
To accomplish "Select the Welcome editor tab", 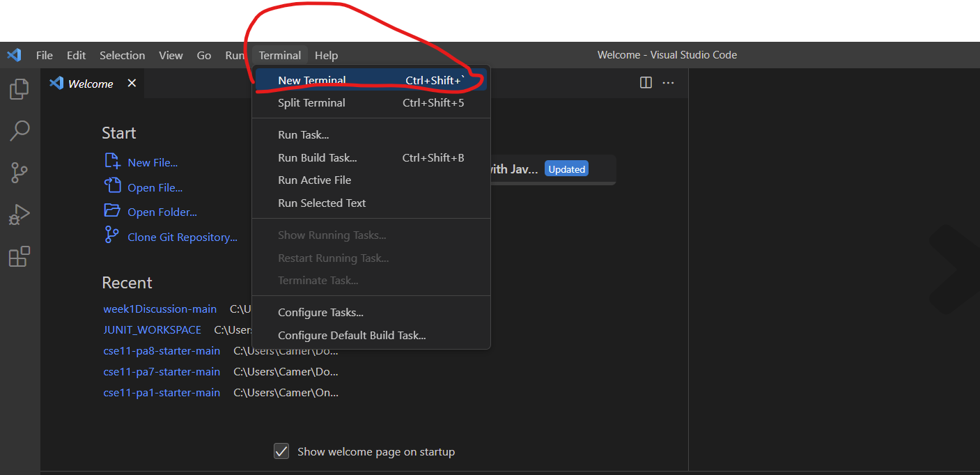I will pos(90,84).
